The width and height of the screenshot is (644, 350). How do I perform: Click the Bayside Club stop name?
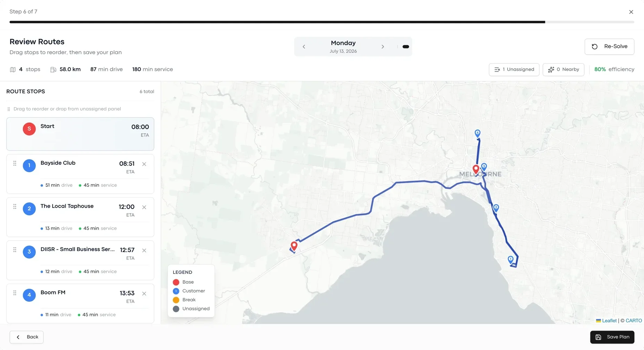(x=58, y=163)
